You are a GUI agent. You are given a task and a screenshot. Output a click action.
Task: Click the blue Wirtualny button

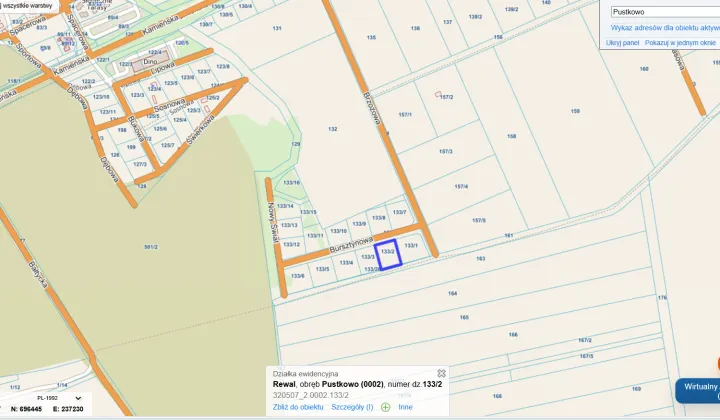pos(698,391)
